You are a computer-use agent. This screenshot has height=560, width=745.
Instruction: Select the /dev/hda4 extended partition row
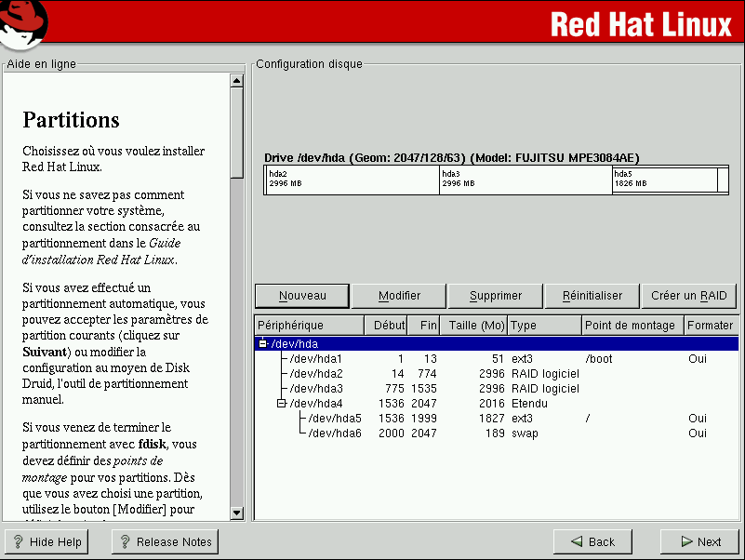(497, 404)
